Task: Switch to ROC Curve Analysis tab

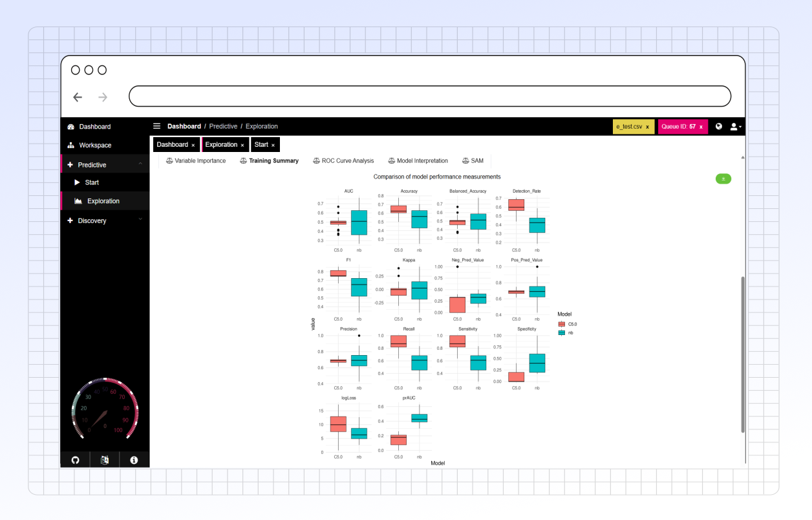Action: point(343,160)
